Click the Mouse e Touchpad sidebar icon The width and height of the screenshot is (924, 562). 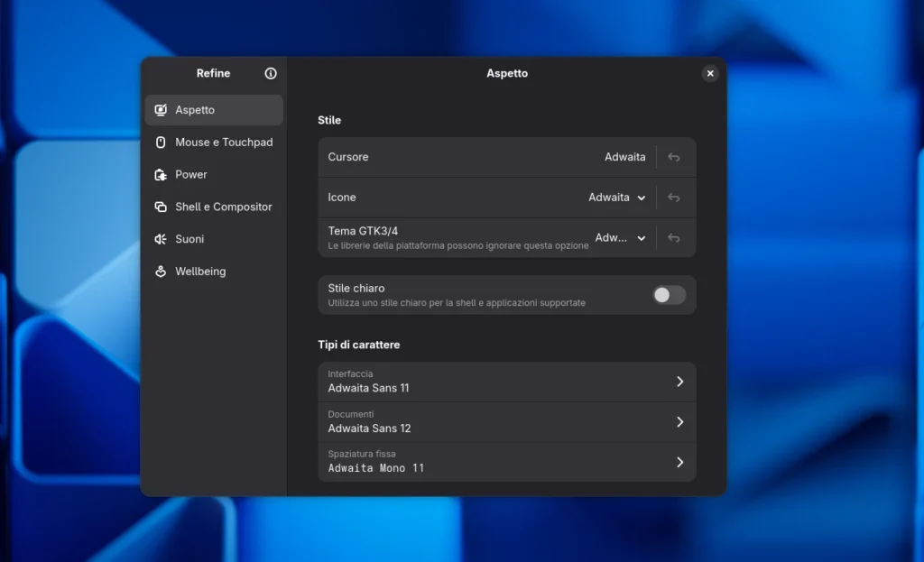(160, 142)
